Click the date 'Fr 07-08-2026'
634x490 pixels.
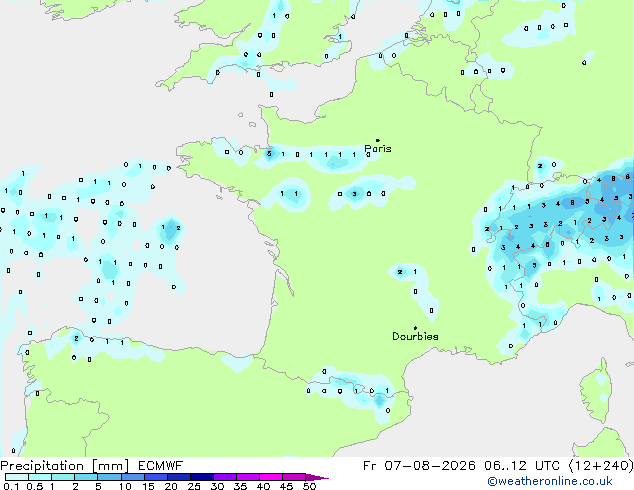tap(419, 466)
